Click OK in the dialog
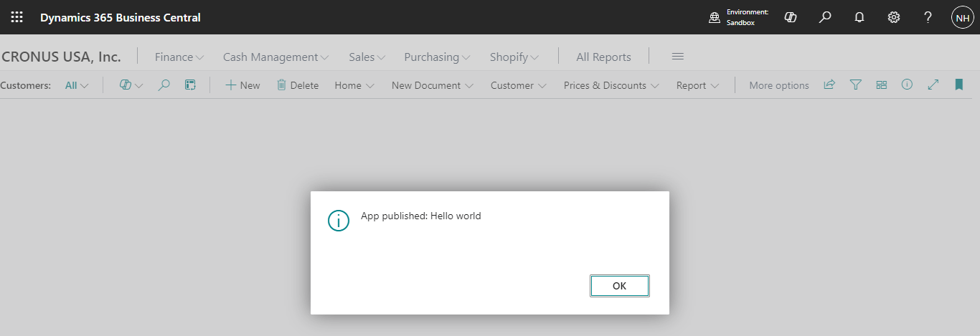The image size is (980, 336). click(620, 286)
